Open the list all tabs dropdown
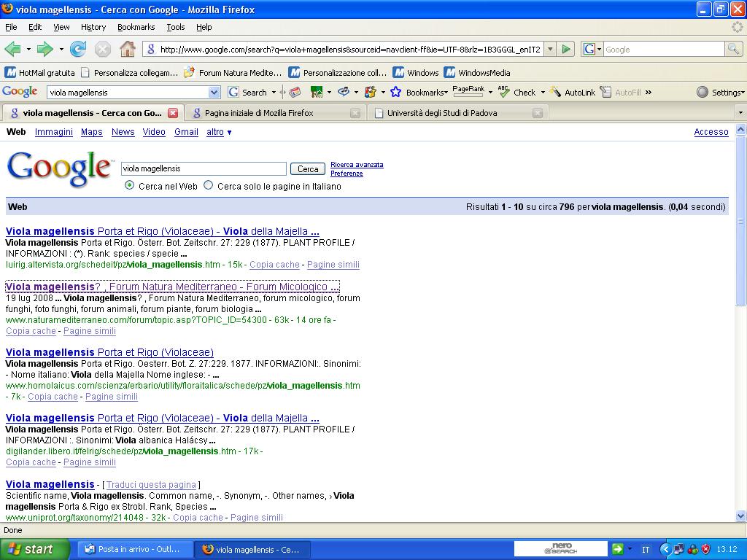 [740, 113]
